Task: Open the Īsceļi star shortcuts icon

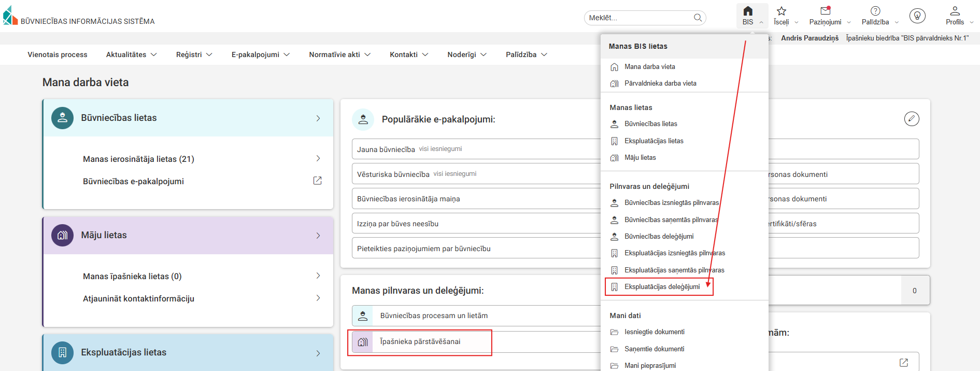Action: pyautogui.click(x=782, y=11)
